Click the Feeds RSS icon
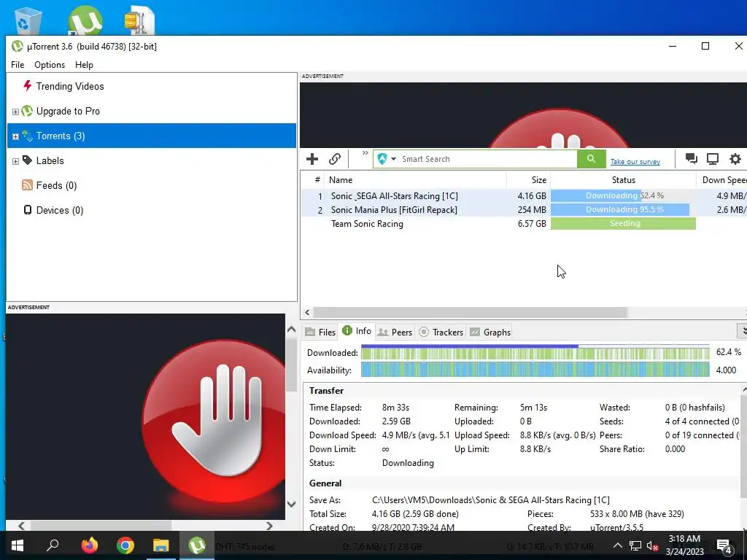 [x=27, y=184]
